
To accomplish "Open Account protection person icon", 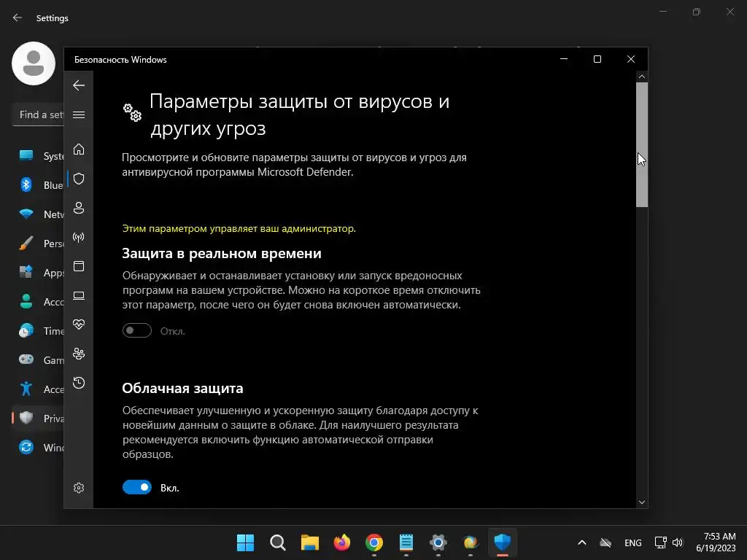I will (79, 208).
